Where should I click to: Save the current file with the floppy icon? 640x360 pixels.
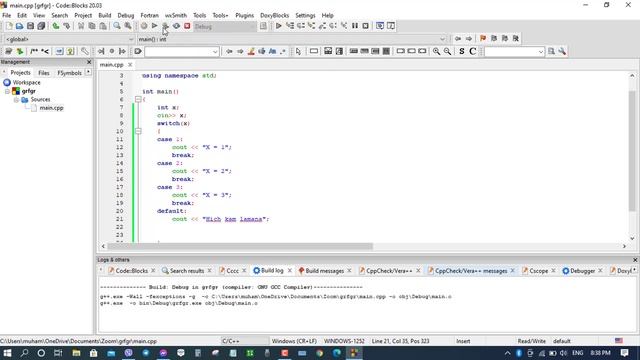[x=30, y=26]
